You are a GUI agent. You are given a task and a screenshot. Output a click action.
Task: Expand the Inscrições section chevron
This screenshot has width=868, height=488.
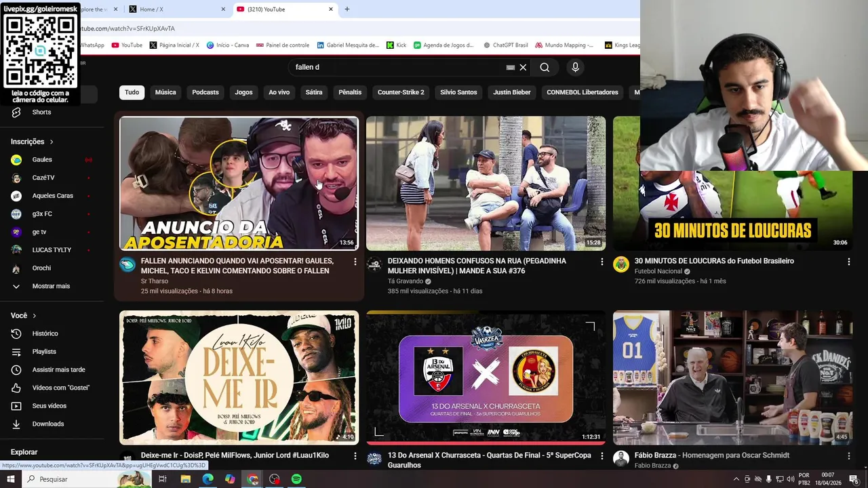(52, 142)
